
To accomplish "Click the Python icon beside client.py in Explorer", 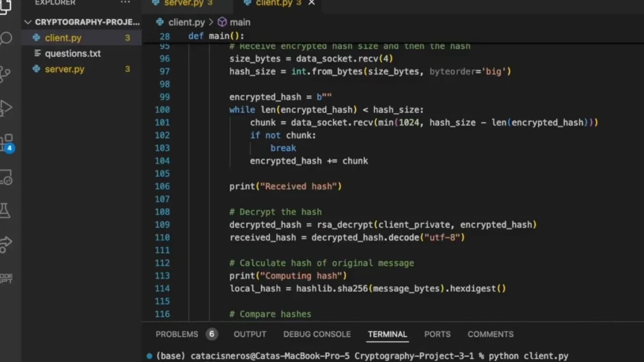I will [x=36, y=38].
